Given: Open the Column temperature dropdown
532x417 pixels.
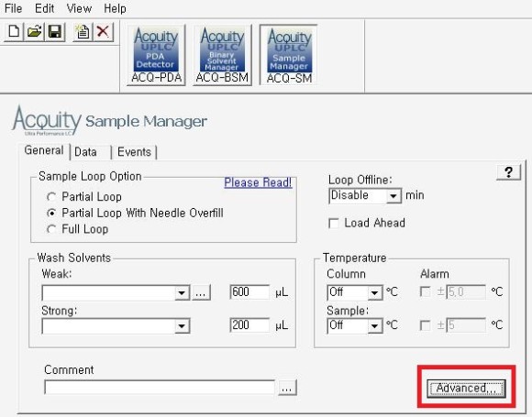Looking at the screenshot, I should tap(375, 292).
